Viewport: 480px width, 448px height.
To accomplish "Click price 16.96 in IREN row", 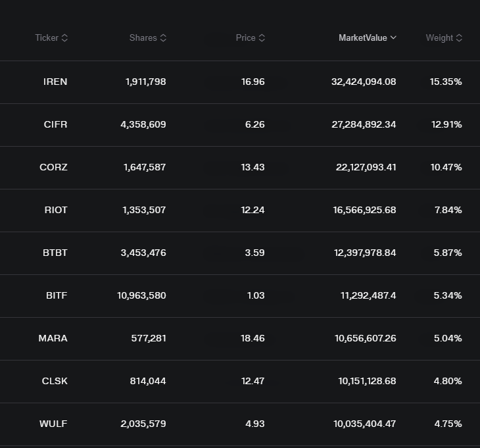I will 253,82.
